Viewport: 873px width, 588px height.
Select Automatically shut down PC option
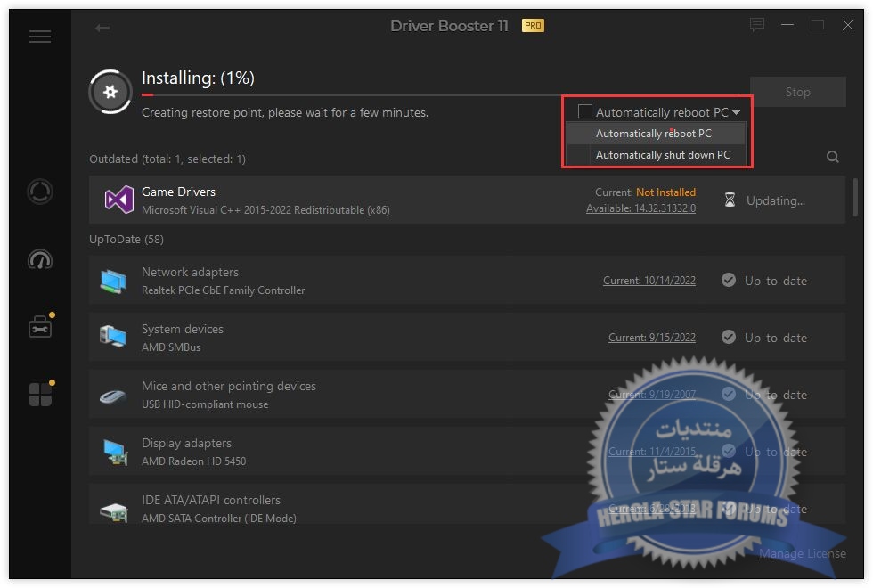[x=656, y=155]
